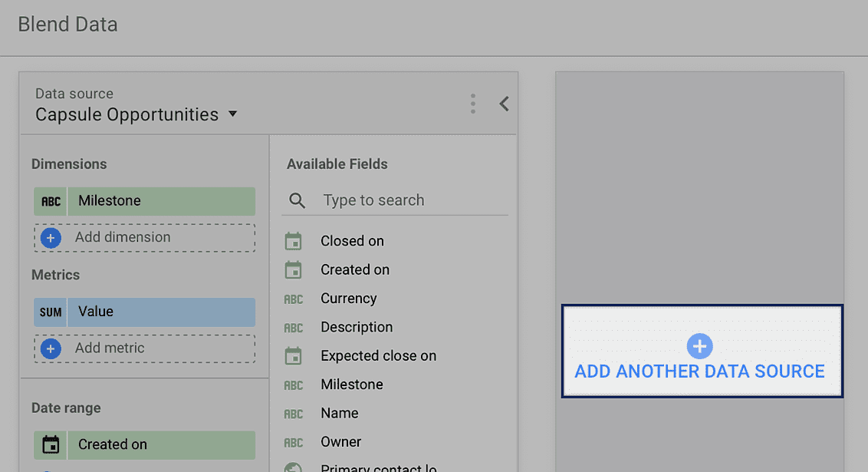
Task: Select the Description available field
Action: pyautogui.click(x=357, y=328)
